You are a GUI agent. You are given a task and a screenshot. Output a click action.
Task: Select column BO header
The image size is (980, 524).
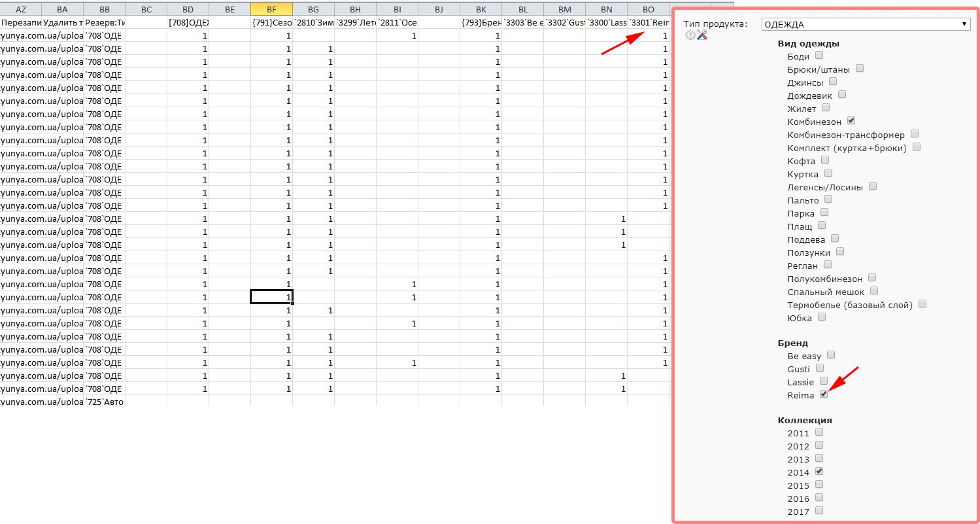(x=648, y=9)
